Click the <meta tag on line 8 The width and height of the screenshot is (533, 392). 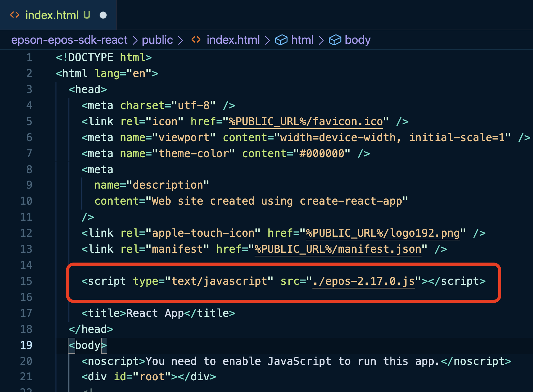[97, 169]
